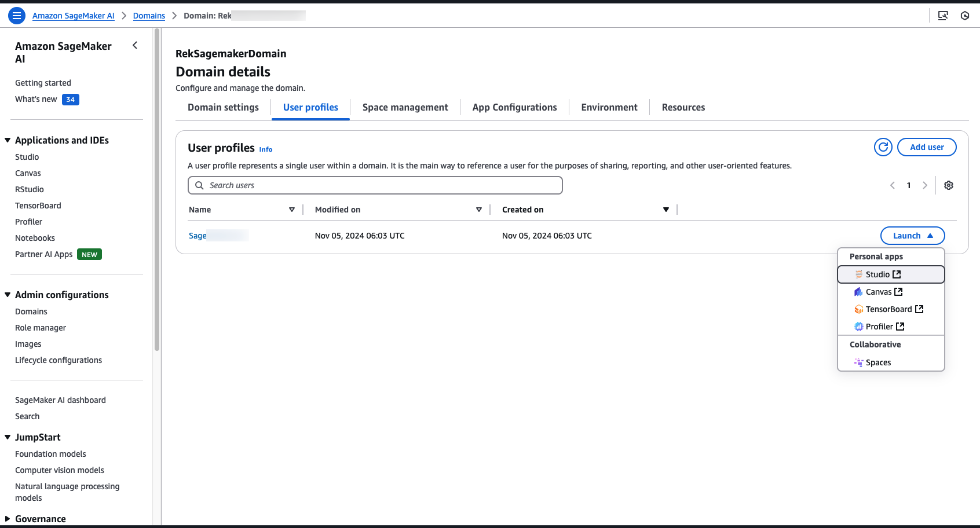
Task: Click the external-link icon next to Studio
Action: [x=897, y=274]
